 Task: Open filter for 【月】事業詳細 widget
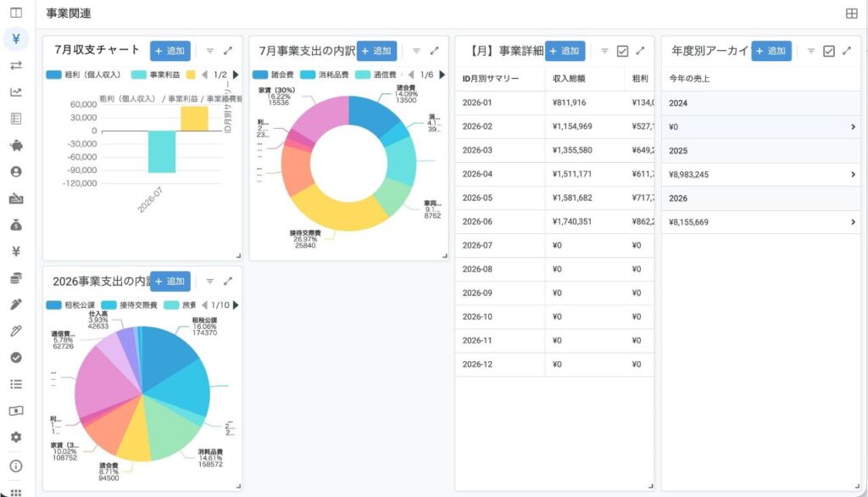[604, 51]
